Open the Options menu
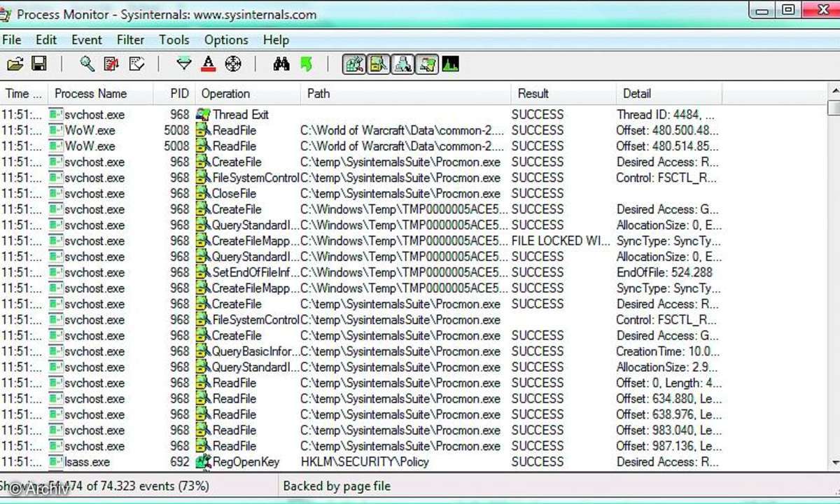The width and height of the screenshot is (840, 504). [225, 40]
